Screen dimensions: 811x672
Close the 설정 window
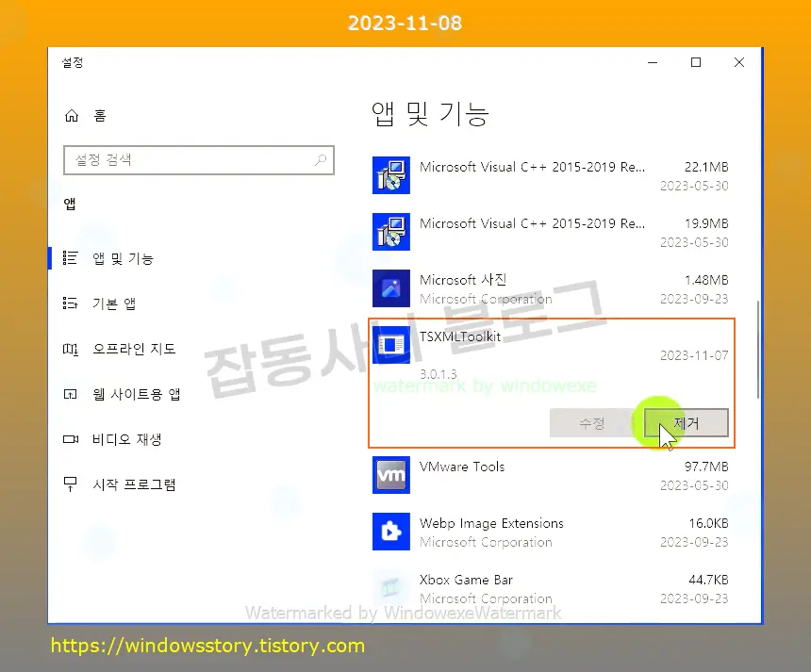click(x=739, y=62)
